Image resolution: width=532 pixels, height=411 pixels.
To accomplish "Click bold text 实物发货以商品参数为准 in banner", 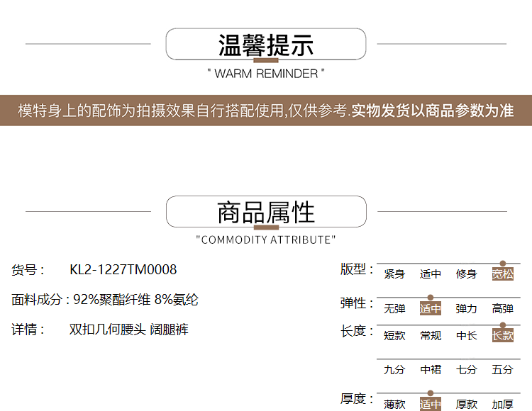I will [x=433, y=111].
